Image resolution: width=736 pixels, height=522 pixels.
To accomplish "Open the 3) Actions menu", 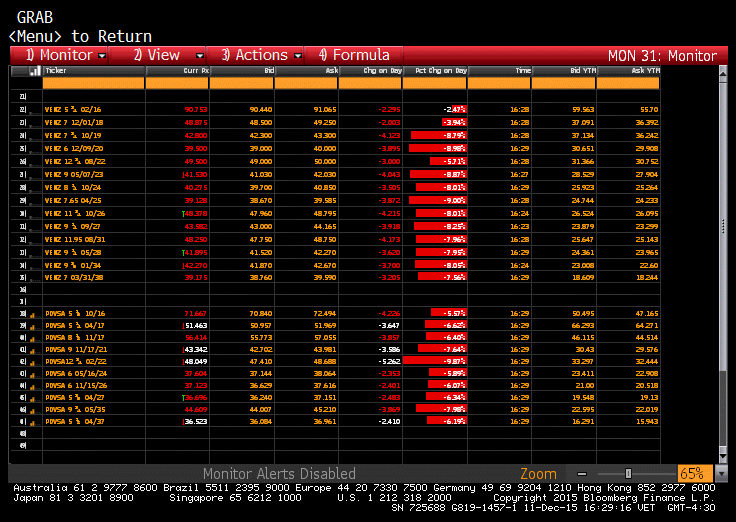I will (255, 55).
